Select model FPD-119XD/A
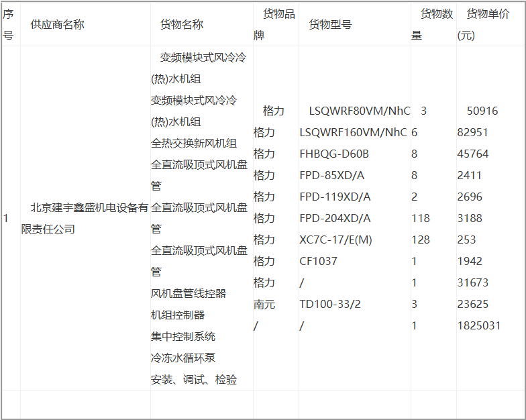Screen dimensions: 526x420 [335, 197]
